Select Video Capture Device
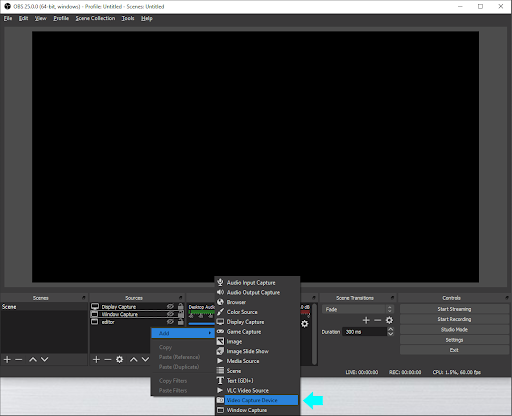The width and height of the screenshot is (512, 416). [x=257, y=400]
